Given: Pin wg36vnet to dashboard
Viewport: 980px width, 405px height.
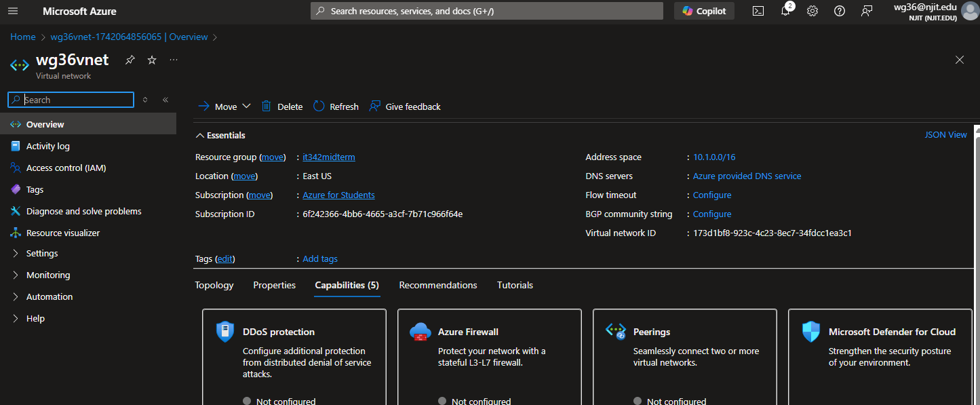Looking at the screenshot, I should pyautogui.click(x=130, y=60).
